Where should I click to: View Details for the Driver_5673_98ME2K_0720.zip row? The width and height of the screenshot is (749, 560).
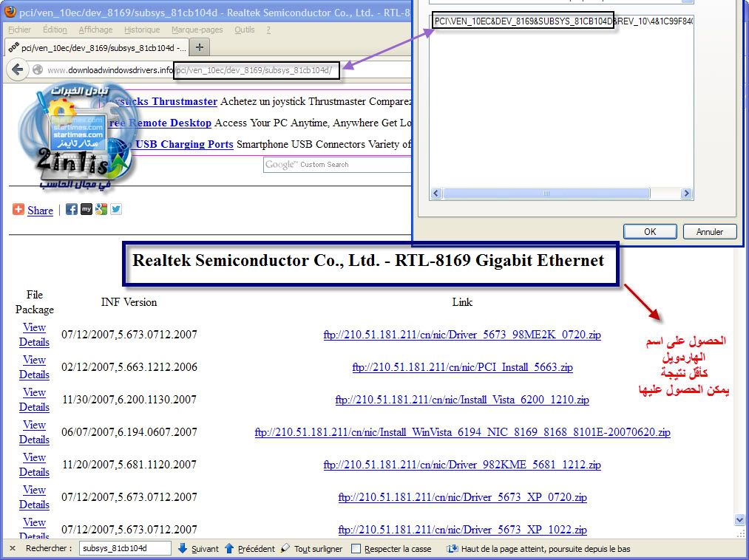pyautogui.click(x=35, y=335)
